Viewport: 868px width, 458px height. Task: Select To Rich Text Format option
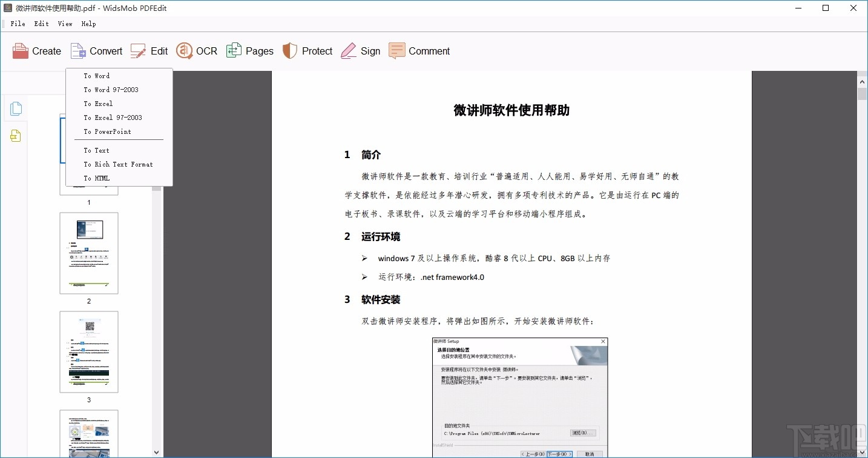tap(119, 164)
